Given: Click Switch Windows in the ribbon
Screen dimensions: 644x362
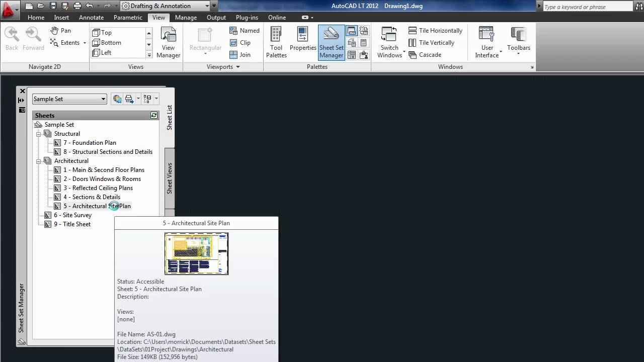Looking at the screenshot, I should coord(389,43).
